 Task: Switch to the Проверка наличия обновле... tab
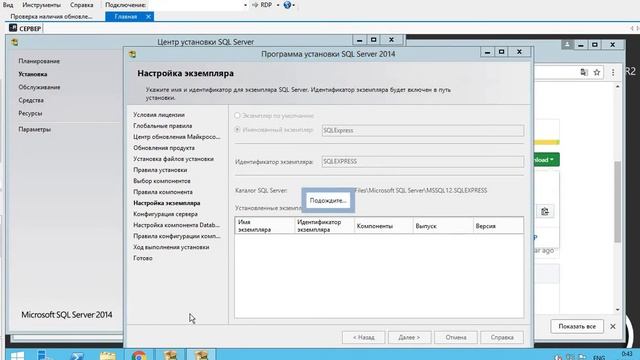[51, 17]
